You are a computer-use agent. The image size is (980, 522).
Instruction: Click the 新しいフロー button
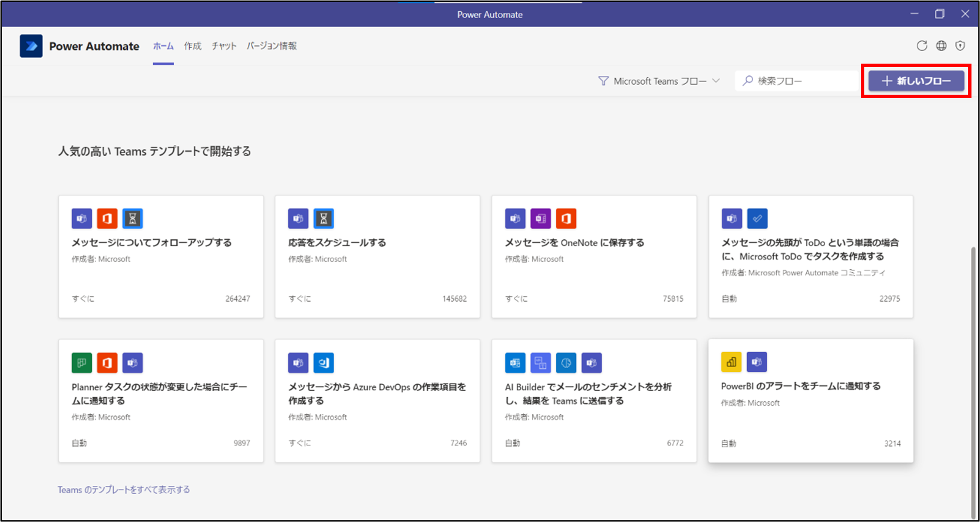pyautogui.click(x=916, y=81)
